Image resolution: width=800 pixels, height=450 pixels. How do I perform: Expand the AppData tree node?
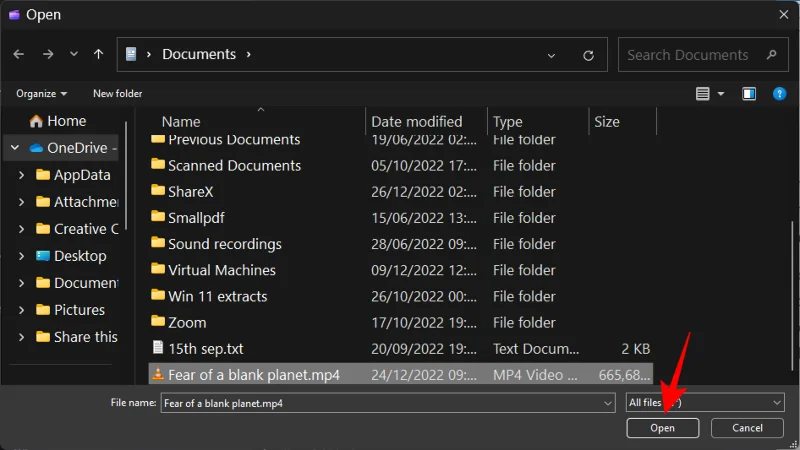click(x=22, y=175)
